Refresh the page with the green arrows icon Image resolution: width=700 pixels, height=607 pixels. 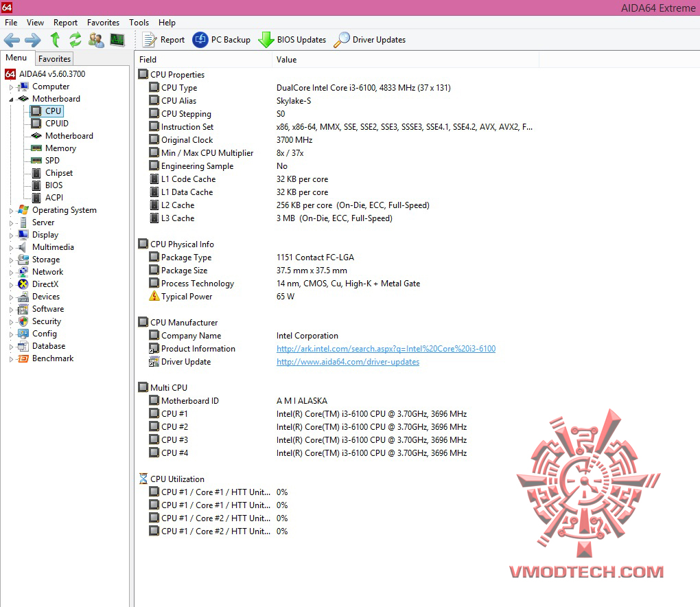(75, 40)
